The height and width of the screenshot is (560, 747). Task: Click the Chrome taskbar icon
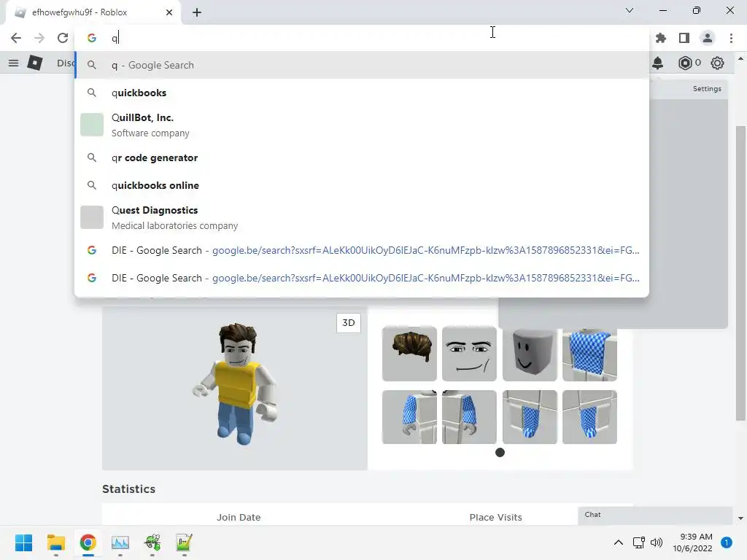pyautogui.click(x=88, y=542)
